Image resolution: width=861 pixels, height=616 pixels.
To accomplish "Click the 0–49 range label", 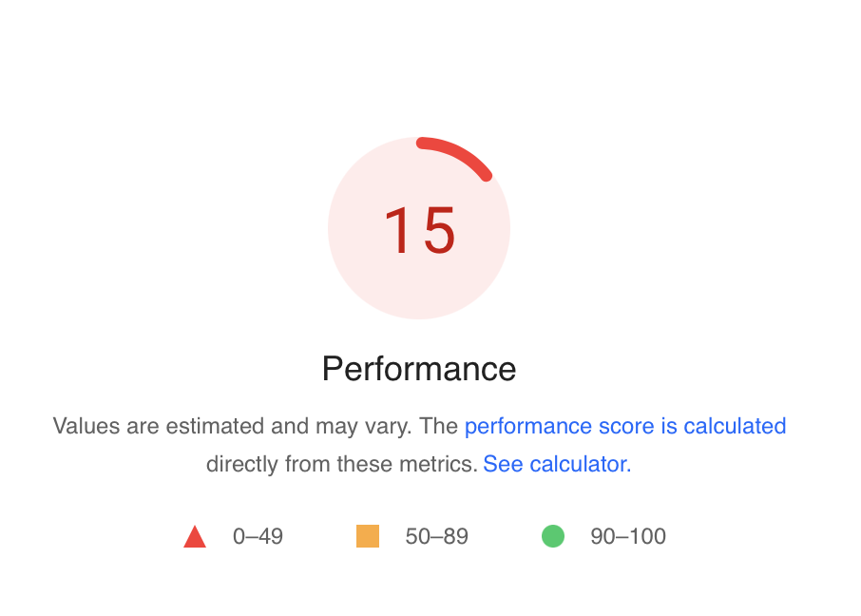I will tap(257, 536).
